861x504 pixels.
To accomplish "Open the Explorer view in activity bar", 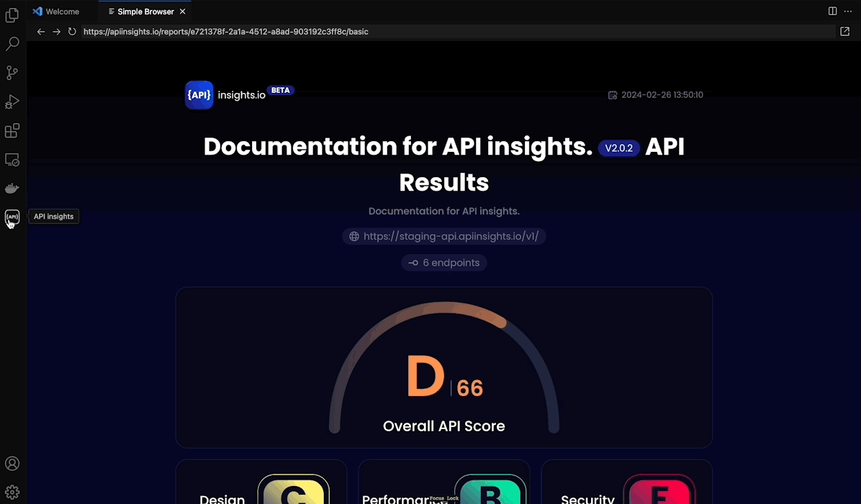I will point(12,15).
